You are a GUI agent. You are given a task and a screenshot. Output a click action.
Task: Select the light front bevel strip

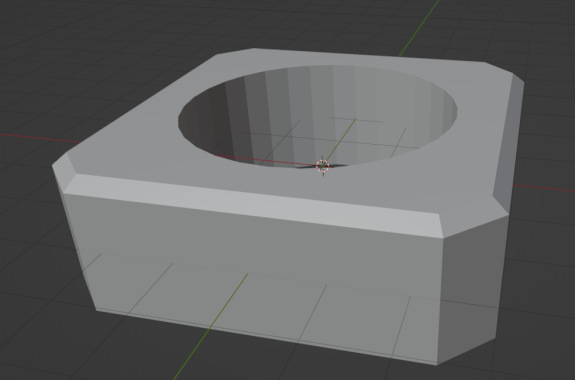(x=253, y=205)
